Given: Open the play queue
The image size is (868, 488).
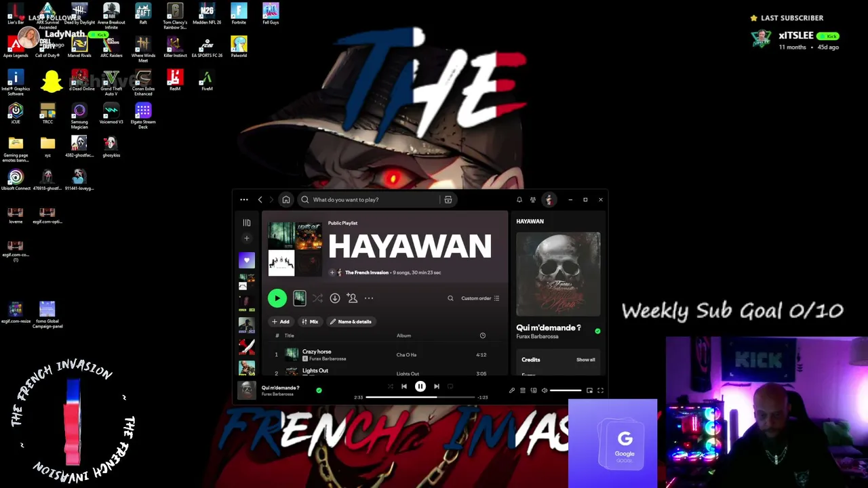Looking at the screenshot, I should tap(523, 390).
